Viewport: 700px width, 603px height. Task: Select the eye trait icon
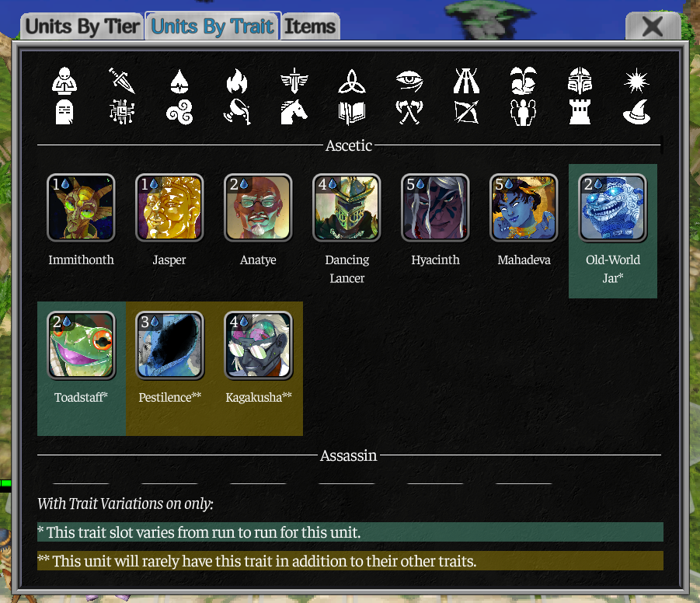point(409,81)
